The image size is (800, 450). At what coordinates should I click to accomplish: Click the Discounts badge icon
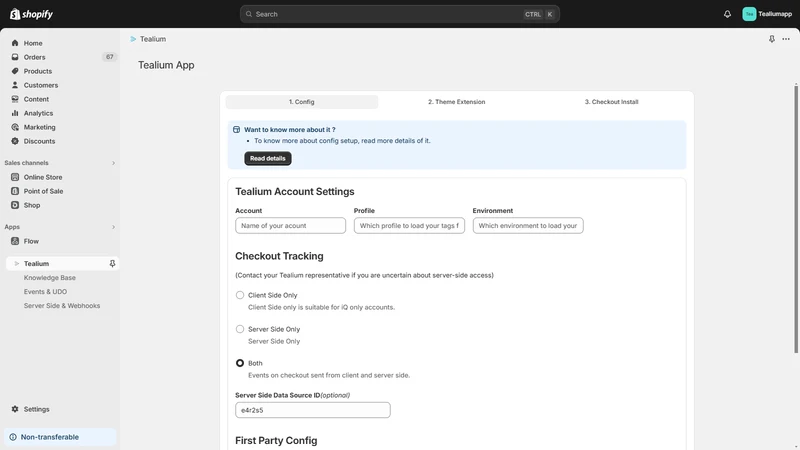coord(15,141)
